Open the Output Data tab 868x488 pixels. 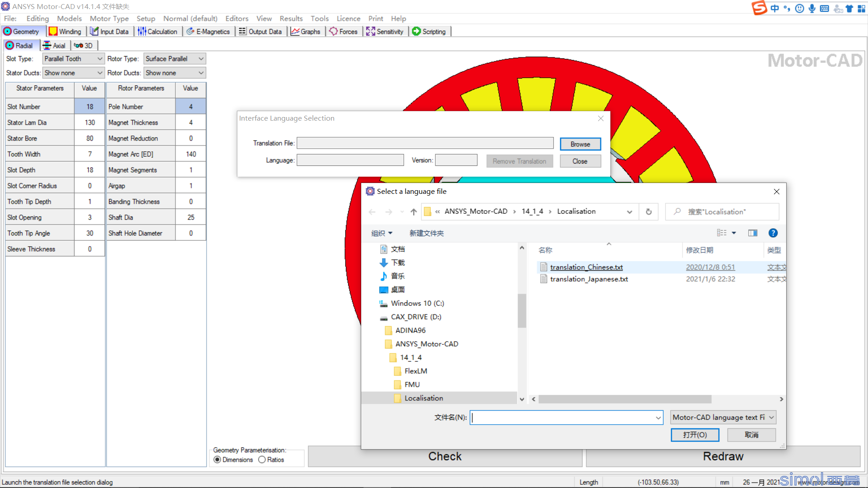pos(260,32)
